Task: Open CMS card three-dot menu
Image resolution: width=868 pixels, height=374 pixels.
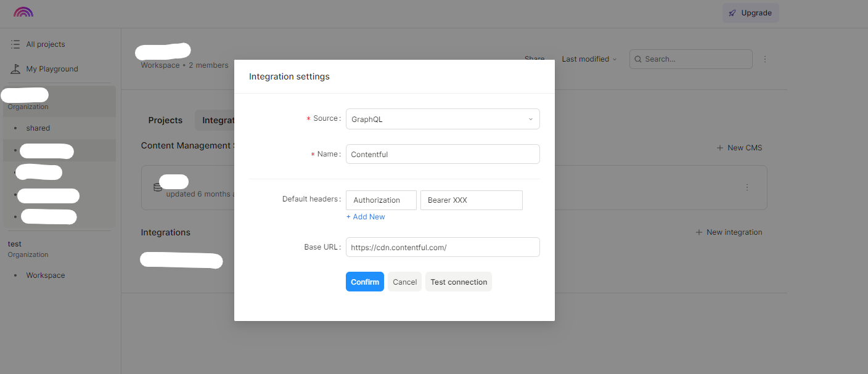Action: [x=747, y=187]
